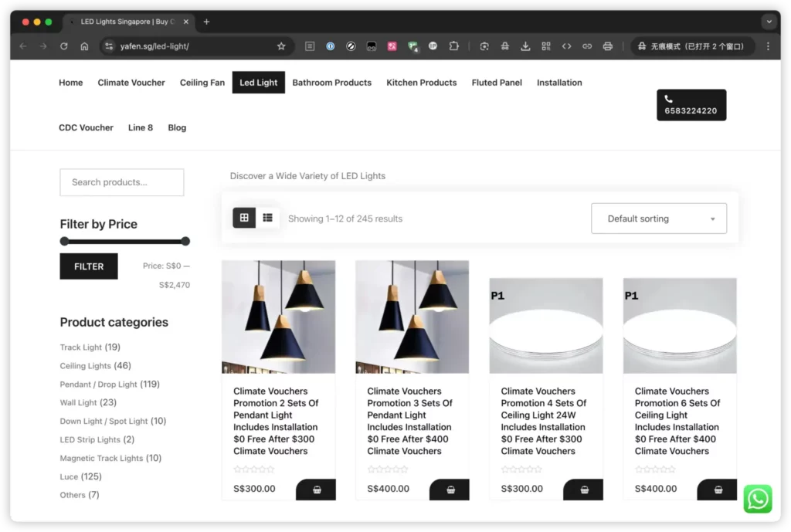The image size is (791, 532).
Task: Open Pendant / Drop Light category
Action: (98, 385)
